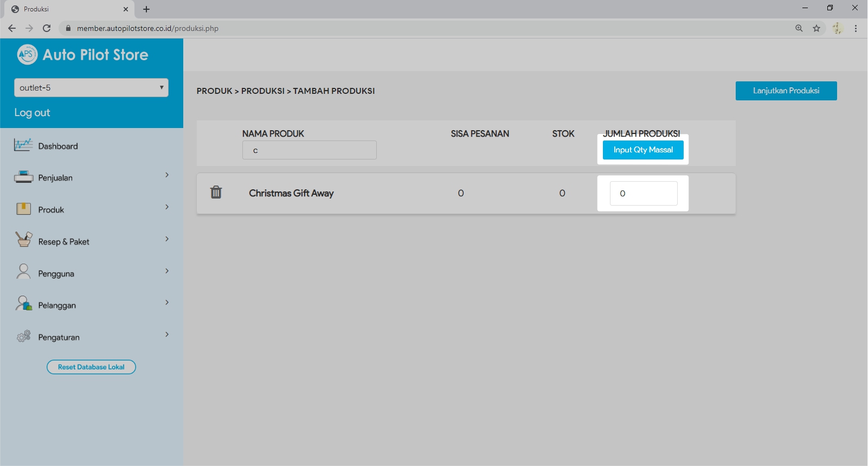Click the Resep & Paket mortar icon
868x466 pixels.
point(23,240)
